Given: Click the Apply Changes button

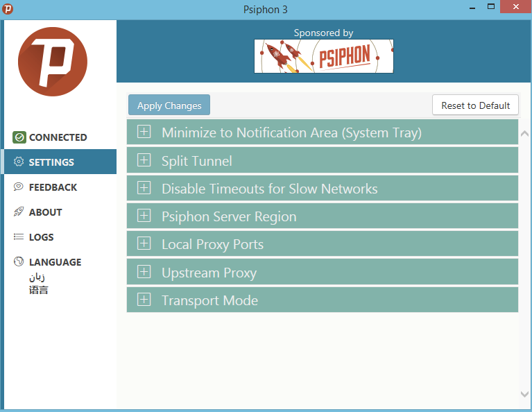Looking at the screenshot, I should tap(169, 105).
